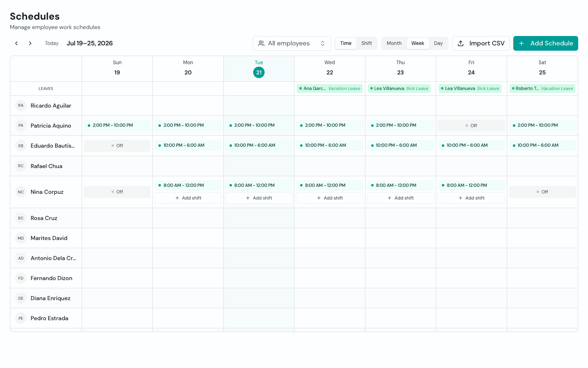
Task: Open Eduardo Bautista's Saturday 10:00 PM shift
Action: coord(542,146)
